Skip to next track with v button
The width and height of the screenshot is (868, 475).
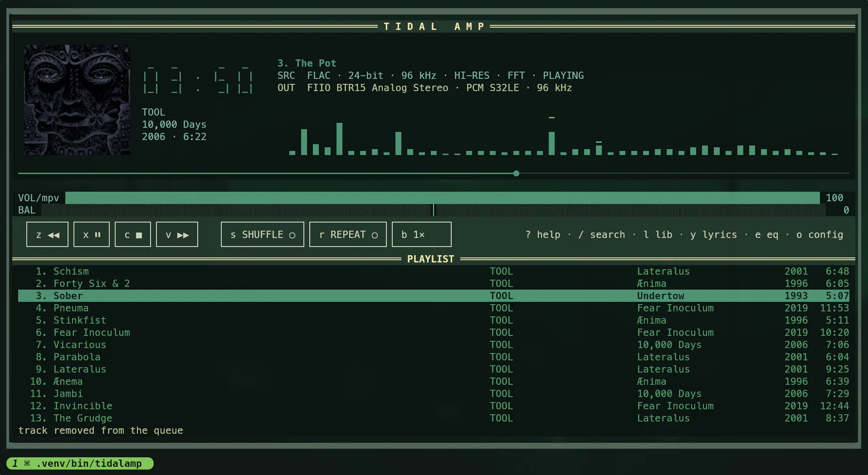(x=177, y=234)
